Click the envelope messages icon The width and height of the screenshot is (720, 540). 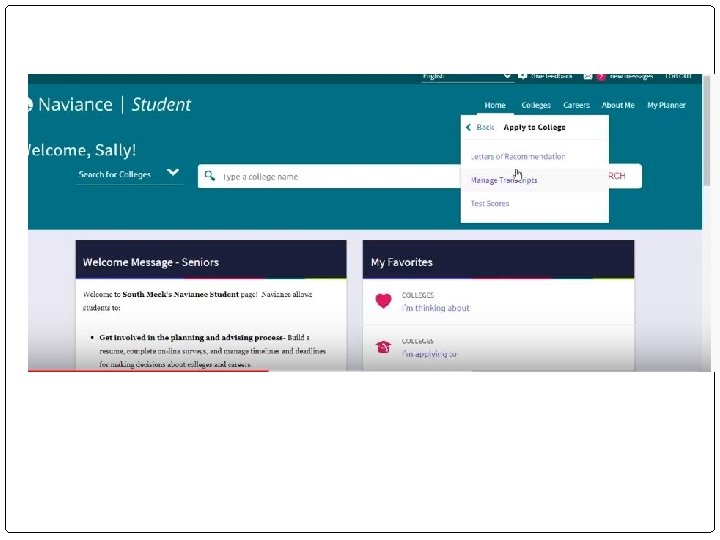[588, 76]
